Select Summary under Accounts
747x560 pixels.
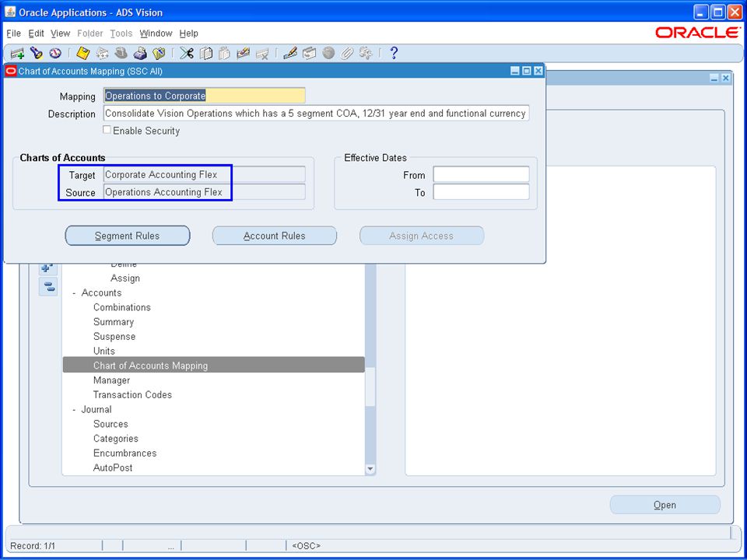click(x=114, y=322)
